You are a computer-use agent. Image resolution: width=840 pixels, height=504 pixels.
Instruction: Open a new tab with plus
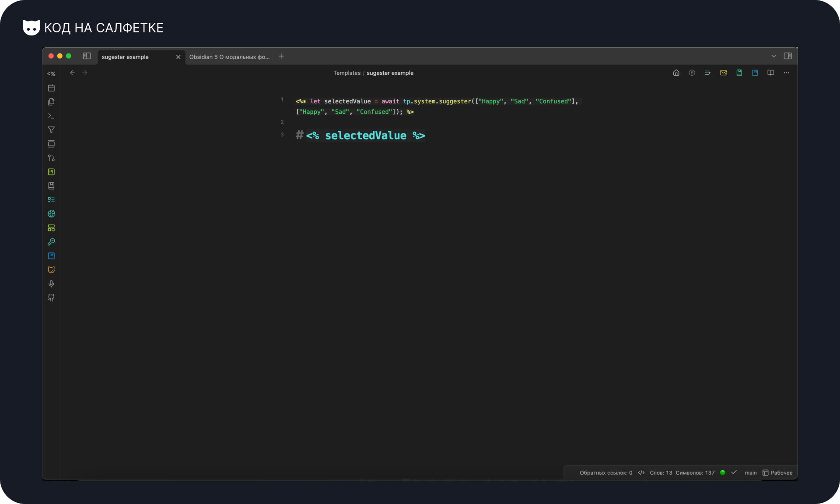pos(281,56)
